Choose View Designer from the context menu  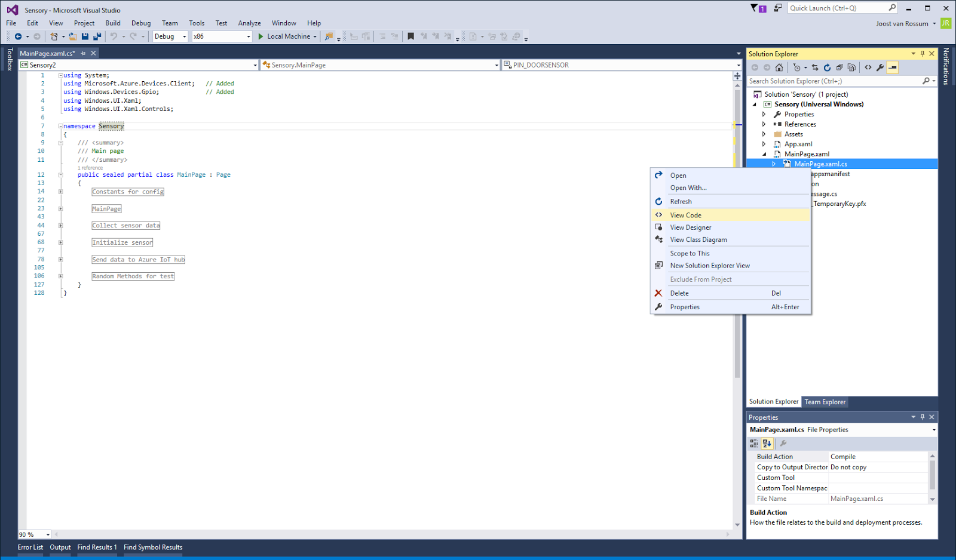tap(691, 227)
